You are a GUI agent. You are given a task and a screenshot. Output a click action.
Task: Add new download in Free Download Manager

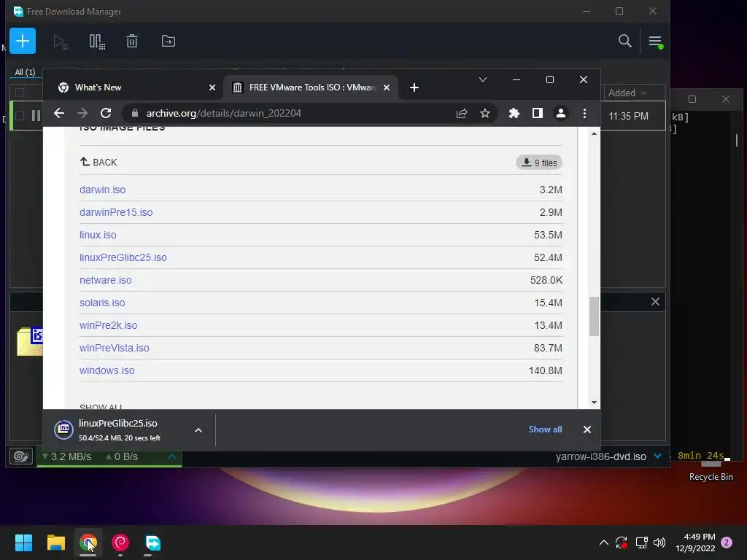23,41
